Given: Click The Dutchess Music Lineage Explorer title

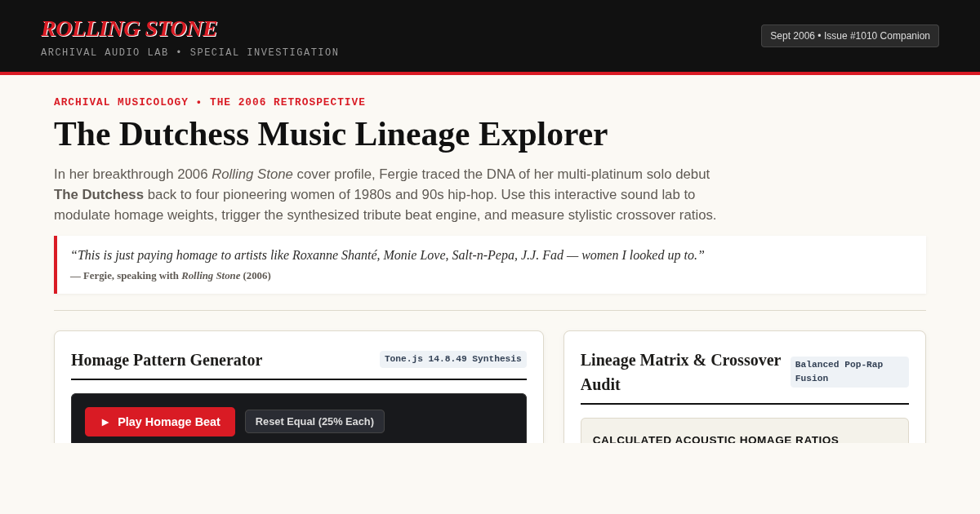Looking at the screenshot, I should pyautogui.click(x=331, y=134).
